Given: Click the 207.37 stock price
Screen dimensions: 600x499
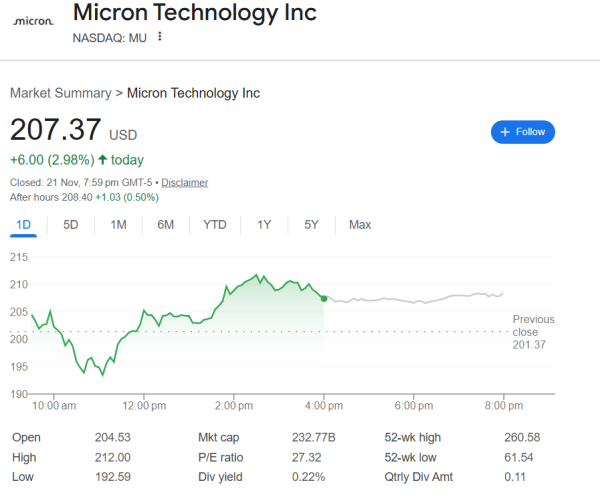Looking at the screenshot, I should (x=56, y=130).
